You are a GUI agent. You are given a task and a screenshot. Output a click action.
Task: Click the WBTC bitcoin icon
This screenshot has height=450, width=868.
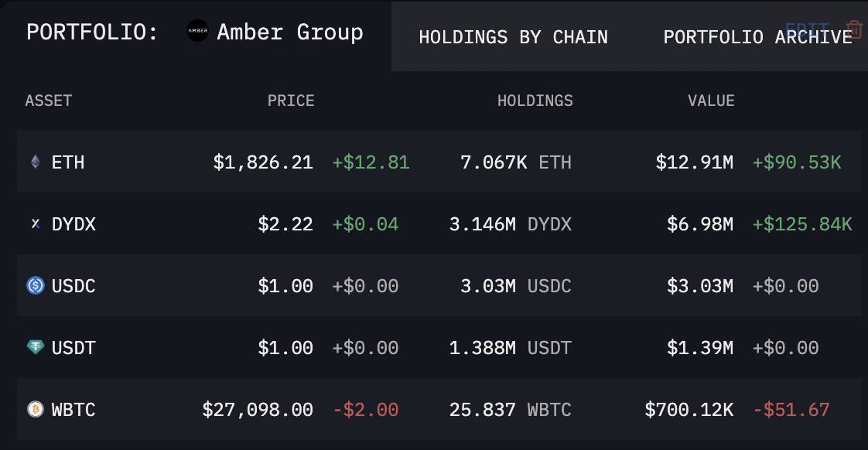(36, 409)
